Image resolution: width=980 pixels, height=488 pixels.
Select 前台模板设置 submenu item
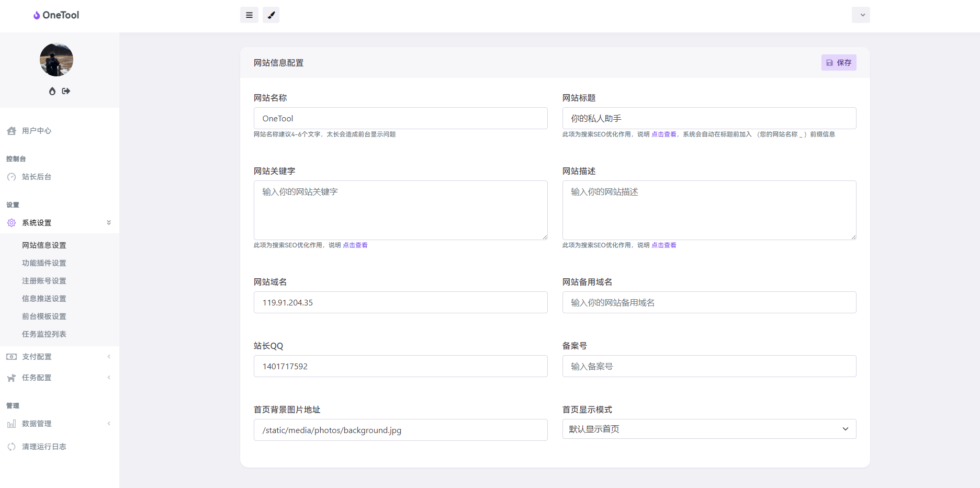point(44,316)
